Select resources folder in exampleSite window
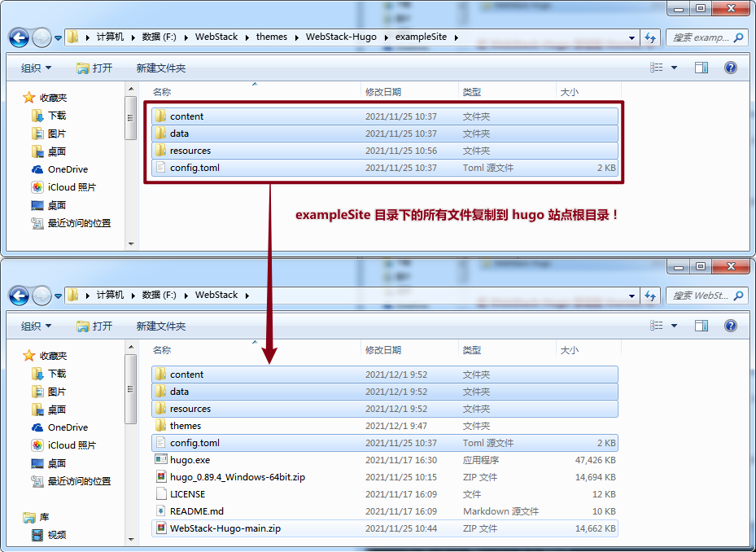 tap(385, 151)
